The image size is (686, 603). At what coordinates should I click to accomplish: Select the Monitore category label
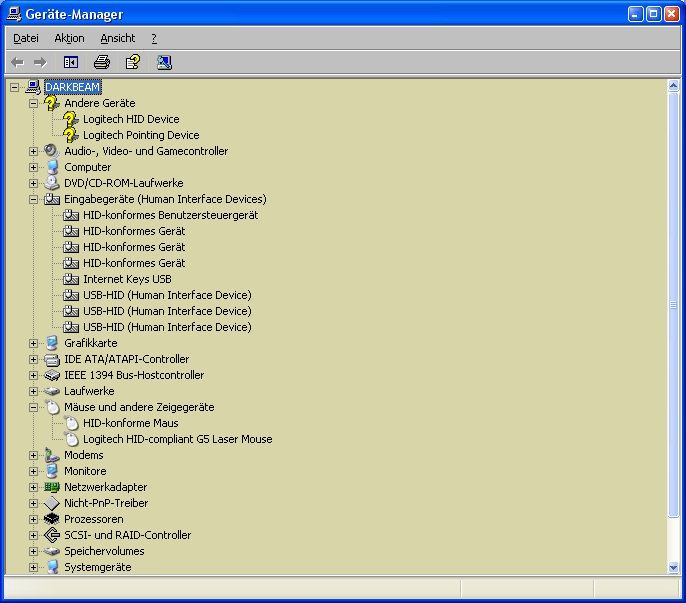(x=85, y=471)
